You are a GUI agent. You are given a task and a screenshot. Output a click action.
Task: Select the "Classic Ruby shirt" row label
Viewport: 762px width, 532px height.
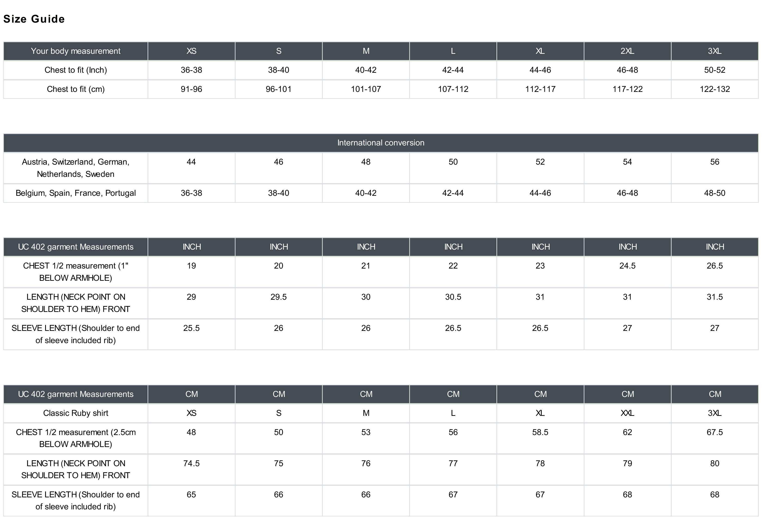(x=76, y=413)
